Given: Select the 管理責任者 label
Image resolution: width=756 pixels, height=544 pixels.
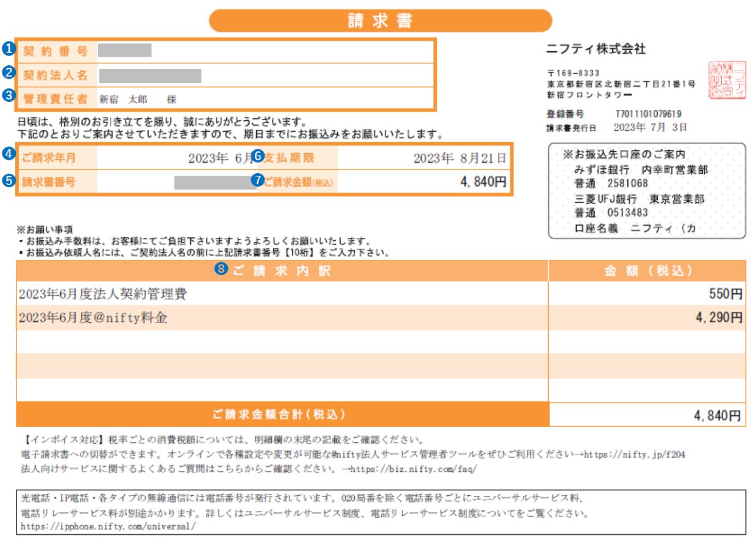Looking at the screenshot, I should coord(55,98).
